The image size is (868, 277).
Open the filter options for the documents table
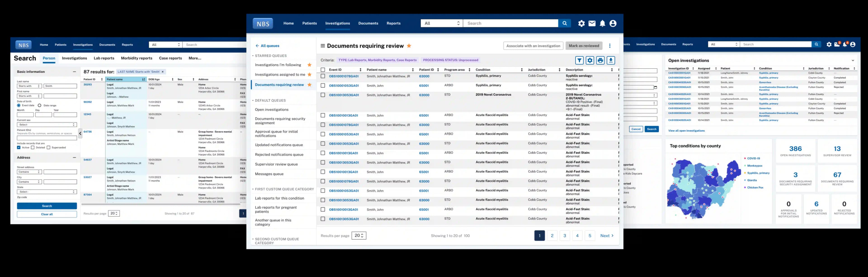580,60
